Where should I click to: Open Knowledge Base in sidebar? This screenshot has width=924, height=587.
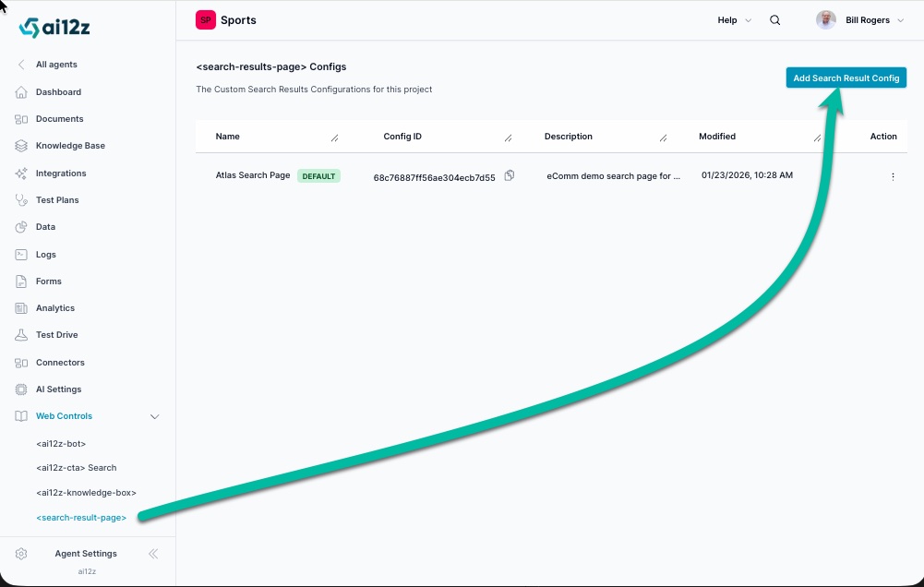pos(70,146)
